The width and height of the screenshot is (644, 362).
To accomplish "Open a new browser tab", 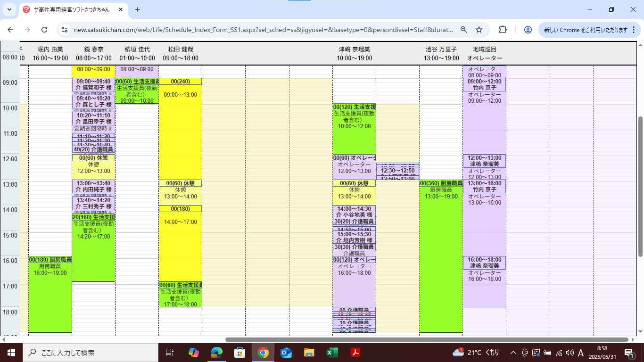I will (138, 9).
